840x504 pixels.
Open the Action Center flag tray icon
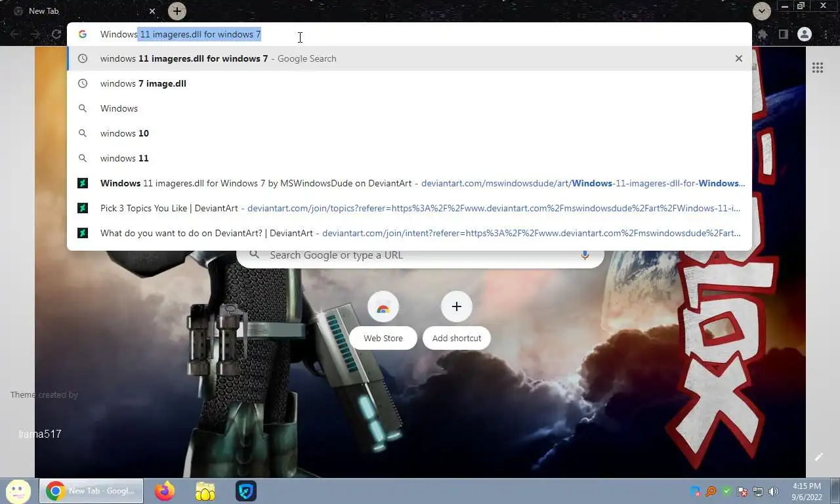coord(742,492)
